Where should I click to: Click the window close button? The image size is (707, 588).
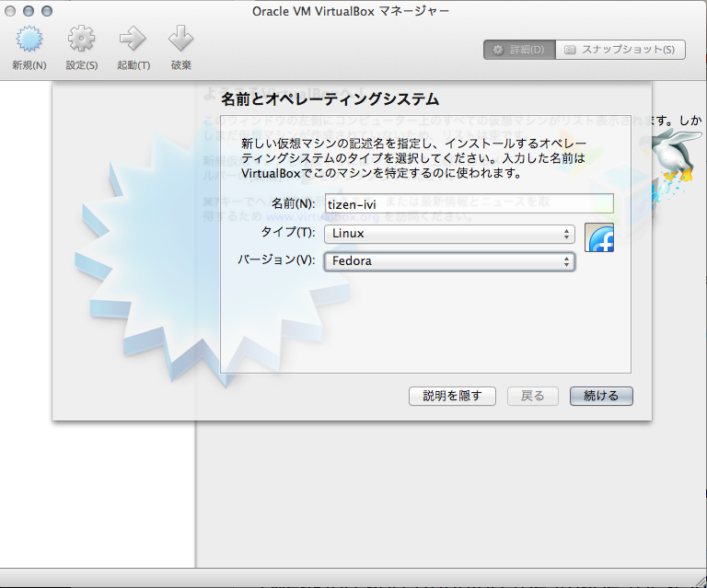click(x=10, y=11)
